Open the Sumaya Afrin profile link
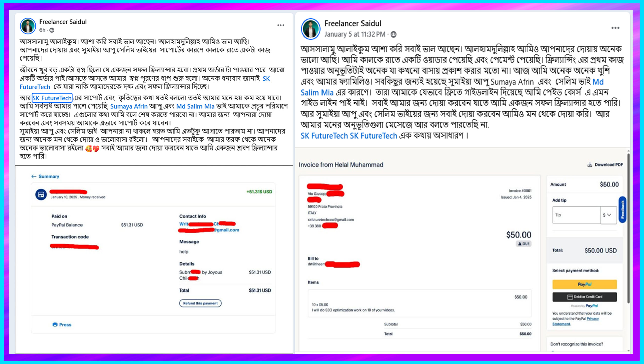The width and height of the screenshot is (644, 364). 129,106
